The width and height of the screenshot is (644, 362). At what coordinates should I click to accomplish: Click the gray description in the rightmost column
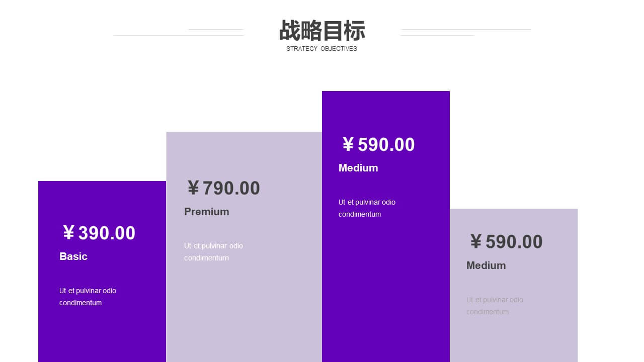[x=495, y=306]
